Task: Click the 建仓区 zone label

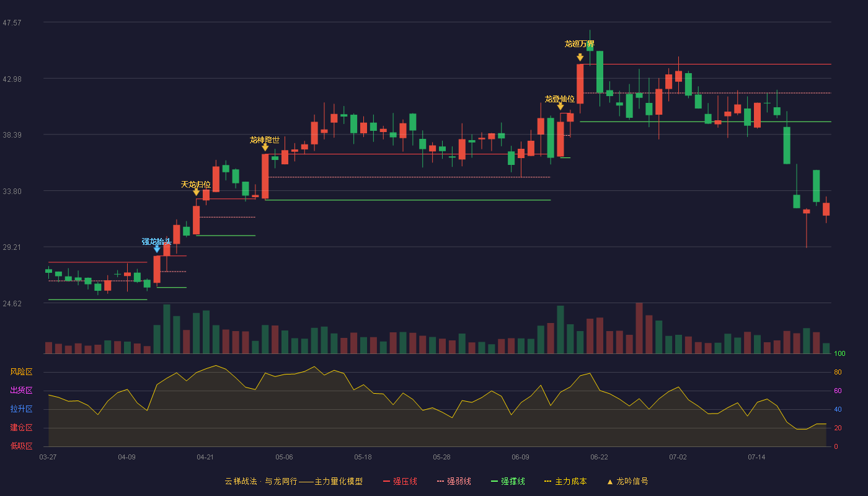Action: click(22, 428)
